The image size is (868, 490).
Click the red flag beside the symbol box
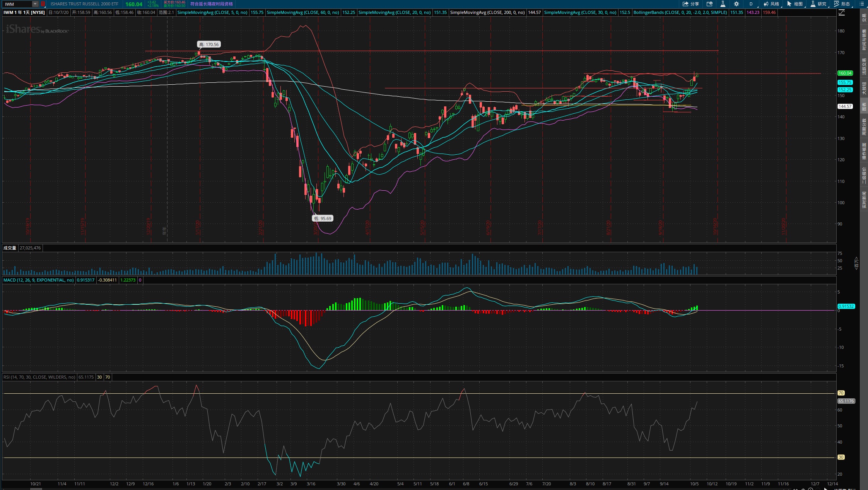tap(43, 4)
